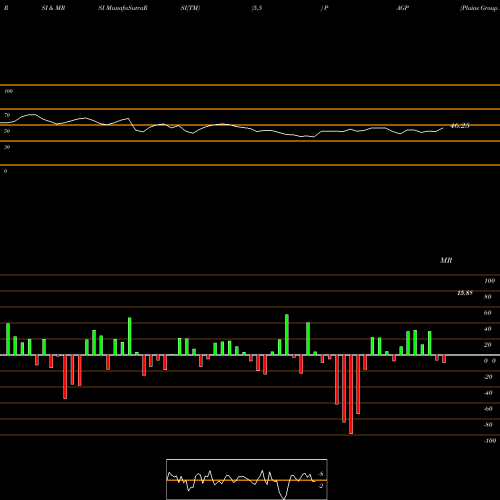Click the MR panel title label
Image resolution: width=500 pixels, height=500 pixels.
point(446,260)
